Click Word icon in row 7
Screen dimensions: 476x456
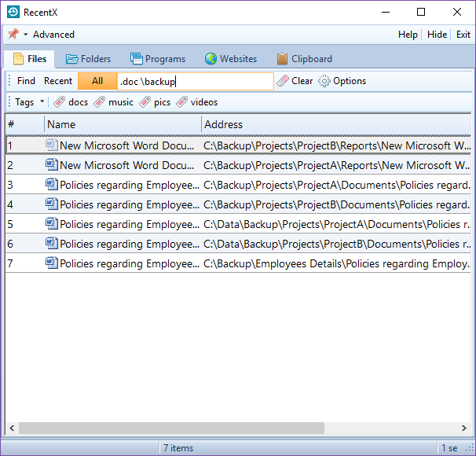tap(51, 263)
